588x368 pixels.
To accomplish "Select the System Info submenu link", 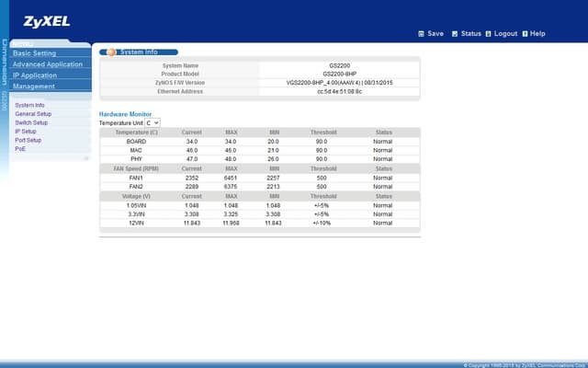I will coord(29,105).
